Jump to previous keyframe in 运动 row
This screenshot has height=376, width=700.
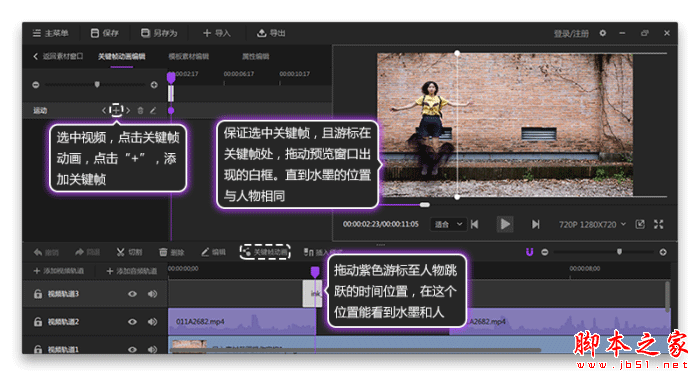pyautogui.click(x=104, y=110)
